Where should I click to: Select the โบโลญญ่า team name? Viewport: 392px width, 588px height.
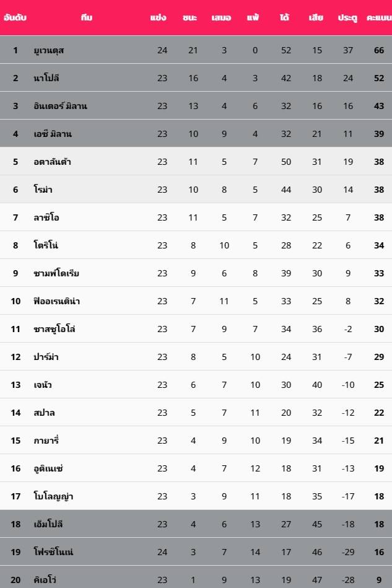(x=53, y=496)
